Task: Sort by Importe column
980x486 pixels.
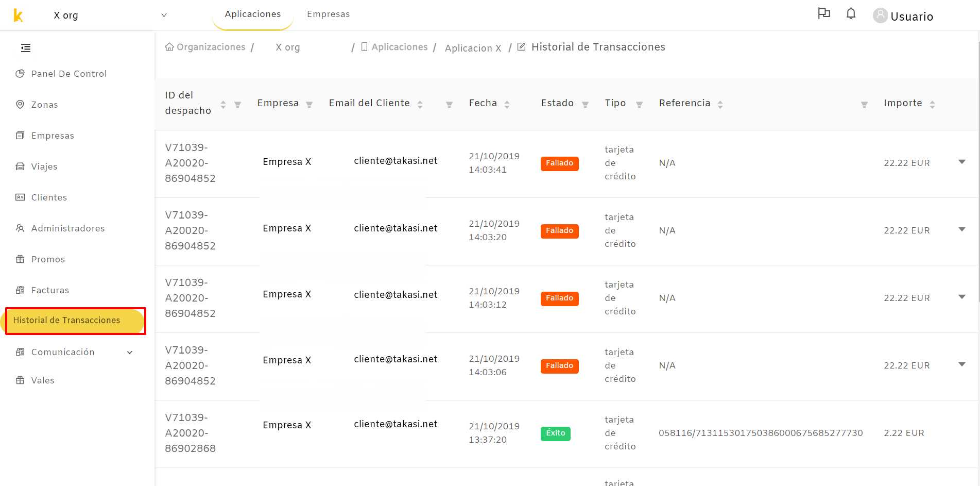Action: [932, 105]
